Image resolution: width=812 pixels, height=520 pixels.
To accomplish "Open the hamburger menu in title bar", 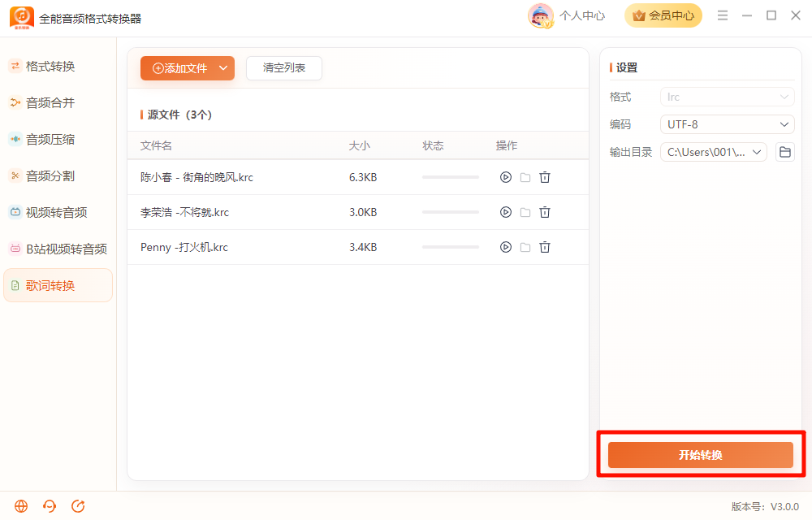I will 723,15.
